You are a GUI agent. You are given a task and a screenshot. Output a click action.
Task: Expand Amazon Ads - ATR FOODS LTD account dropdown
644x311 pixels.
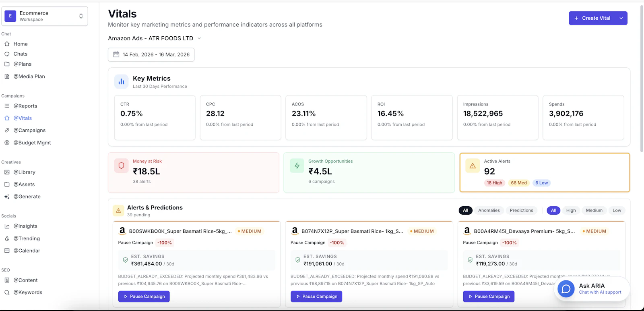155,38
